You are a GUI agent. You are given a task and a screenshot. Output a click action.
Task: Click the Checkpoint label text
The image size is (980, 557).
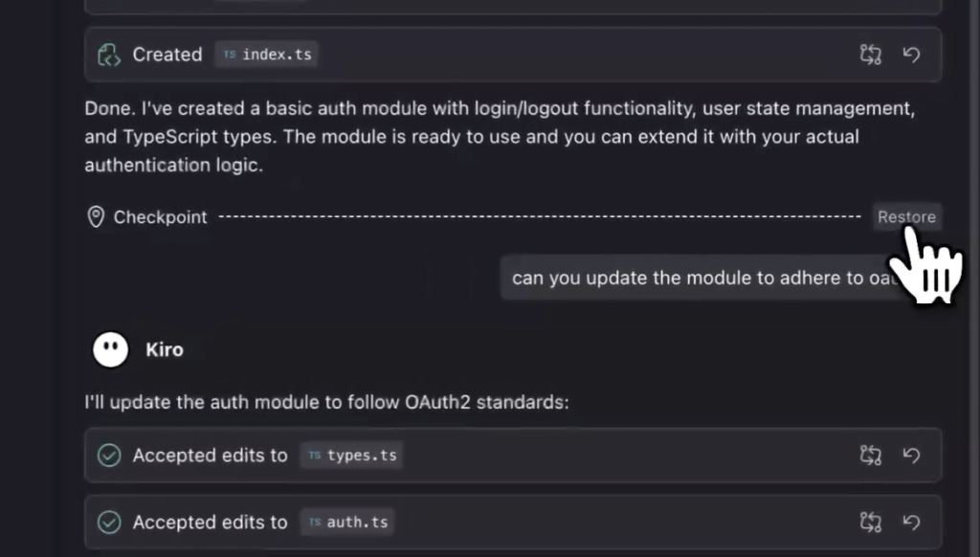[x=160, y=217]
